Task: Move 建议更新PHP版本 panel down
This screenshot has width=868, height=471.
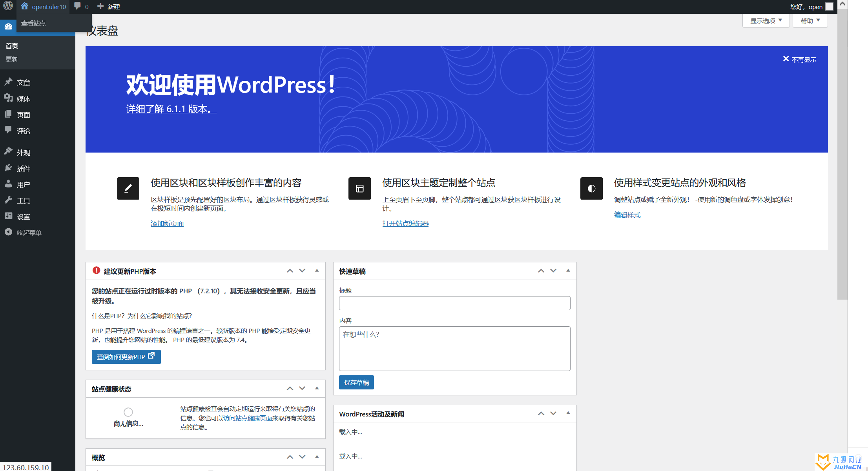Action: [x=302, y=271]
